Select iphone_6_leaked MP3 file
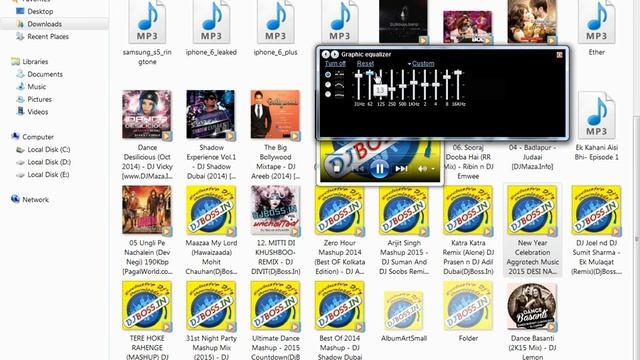The height and width of the screenshot is (360, 640). (x=211, y=29)
